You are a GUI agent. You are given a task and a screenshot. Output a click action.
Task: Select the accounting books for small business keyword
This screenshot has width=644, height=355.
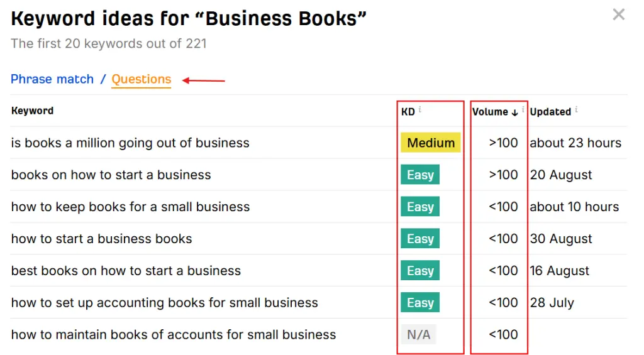[164, 303]
